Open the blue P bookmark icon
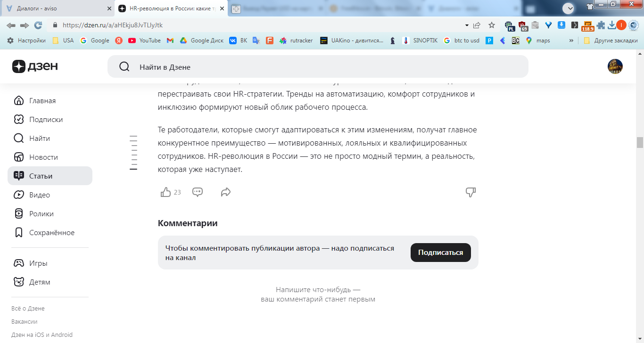Screen dimensions: 644x343 [x=490, y=41]
